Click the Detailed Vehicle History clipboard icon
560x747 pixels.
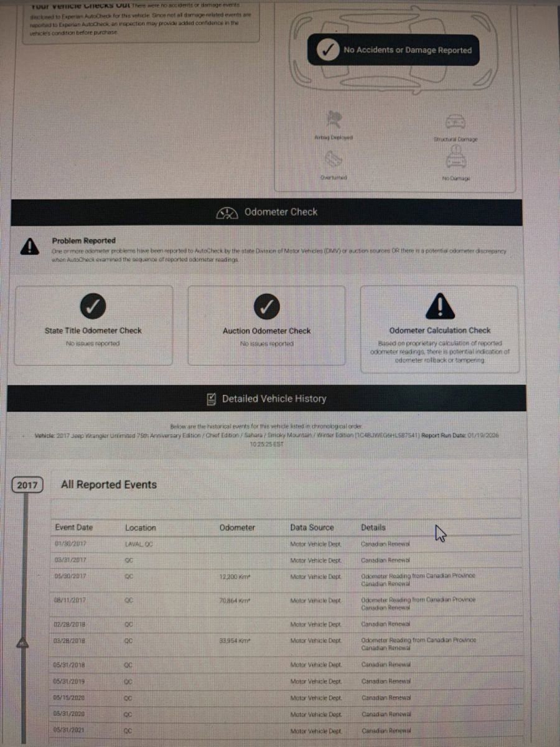tap(212, 399)
